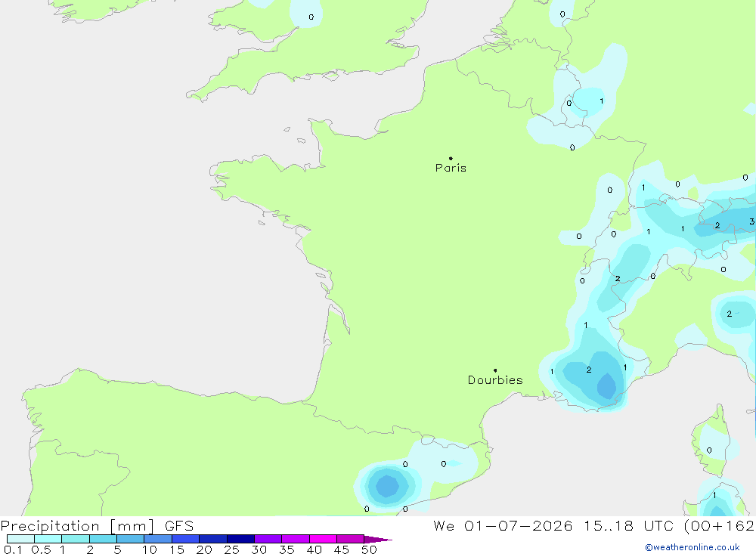Click the Dourbies location label
Image resolution: width=756 pixels, height=554 pixels.
coord(495,380)
